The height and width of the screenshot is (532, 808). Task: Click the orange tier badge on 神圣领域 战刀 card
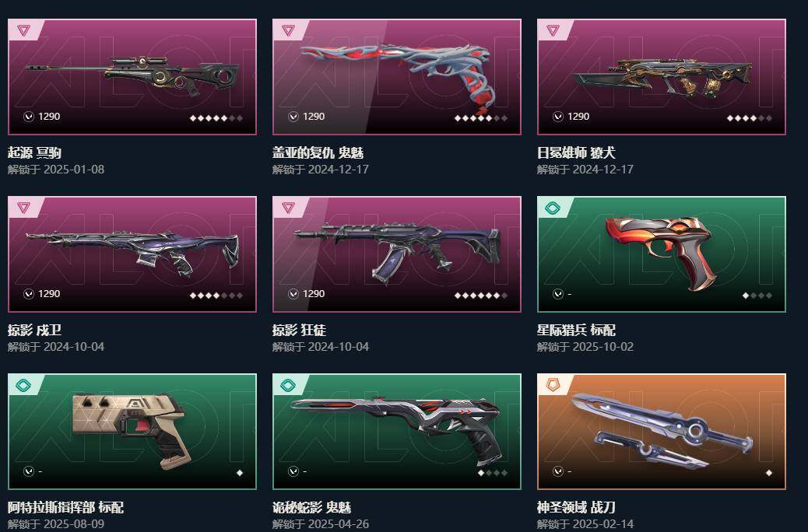click(553, 385)
